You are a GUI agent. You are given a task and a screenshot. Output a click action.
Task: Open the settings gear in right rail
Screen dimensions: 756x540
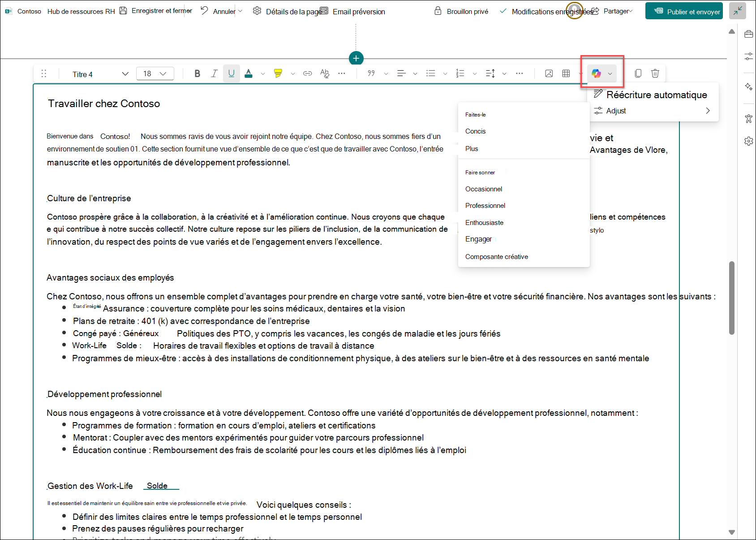pos(748,141)
